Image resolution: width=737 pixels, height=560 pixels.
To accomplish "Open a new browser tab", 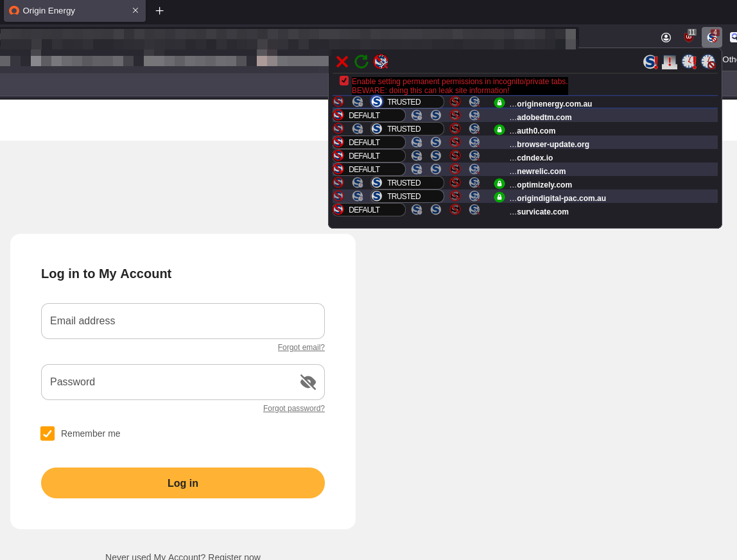I will pos(159,11).
